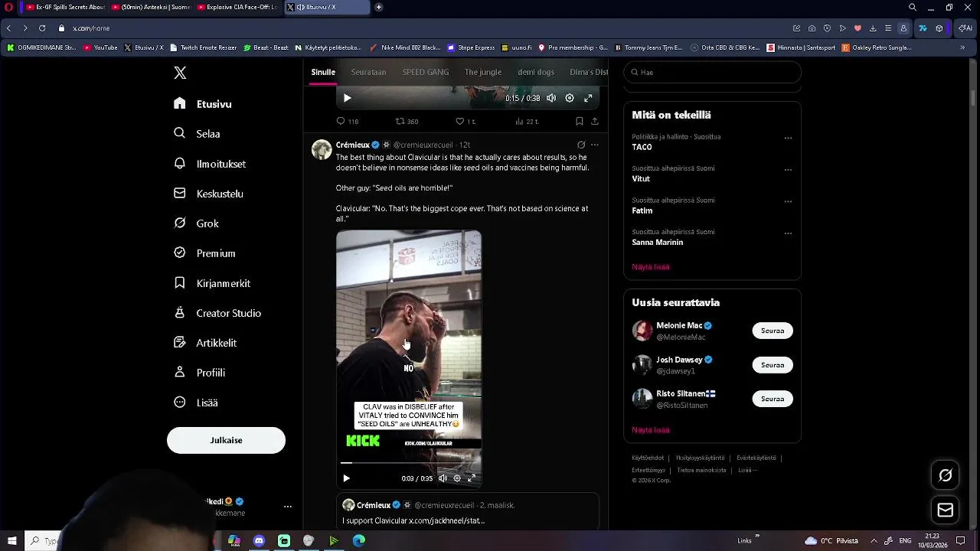Viewport: 980px width, 551px height.
Task: Follow Risto Siltanen with Seuraa
Action: [x=773, y=399]
